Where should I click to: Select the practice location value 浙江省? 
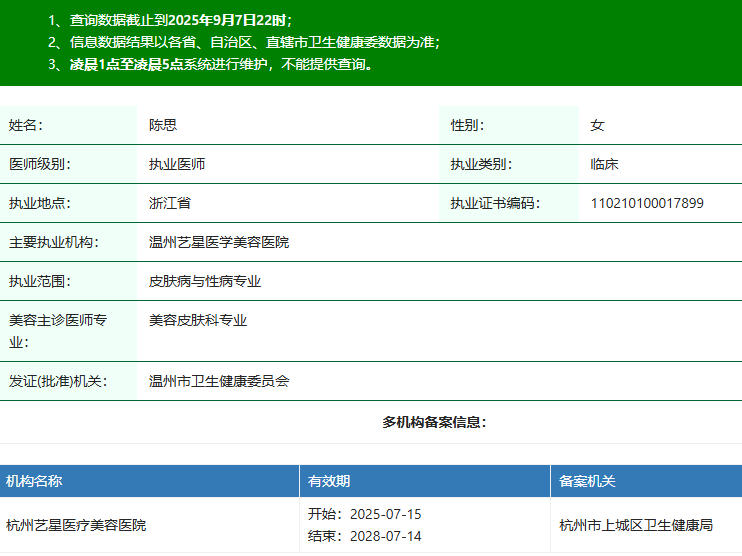click(x=170, y=203)
